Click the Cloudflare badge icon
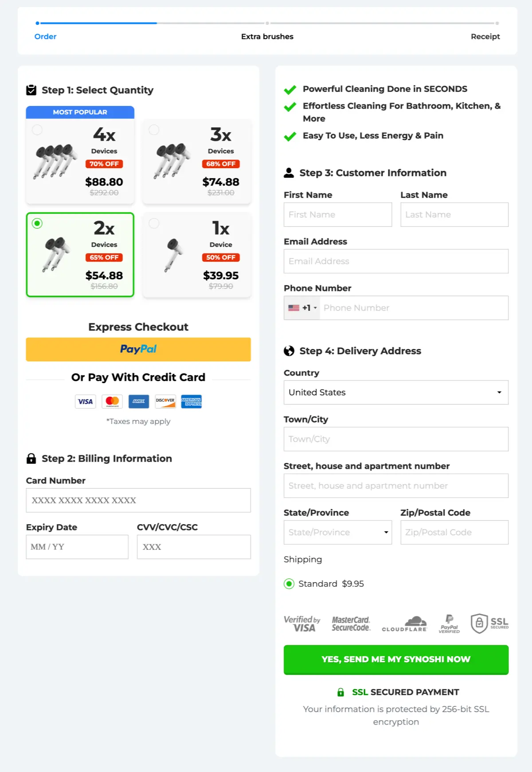 (404, 623)
